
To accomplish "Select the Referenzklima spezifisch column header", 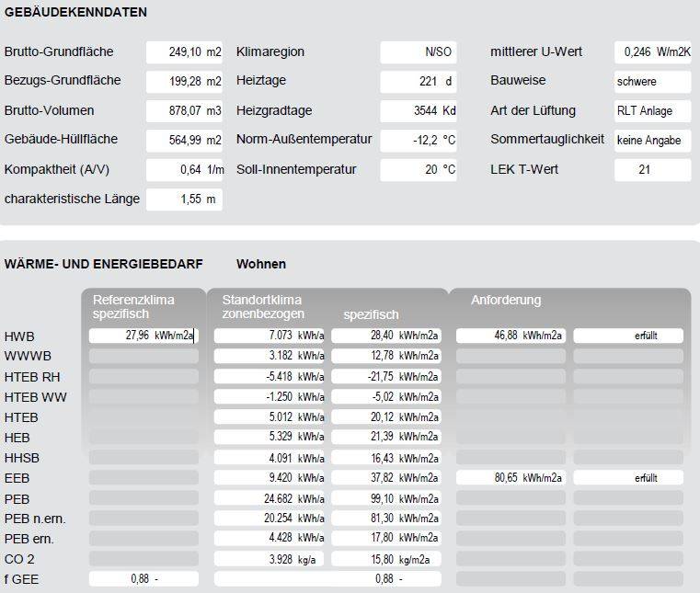I will [x=133, y=307].
